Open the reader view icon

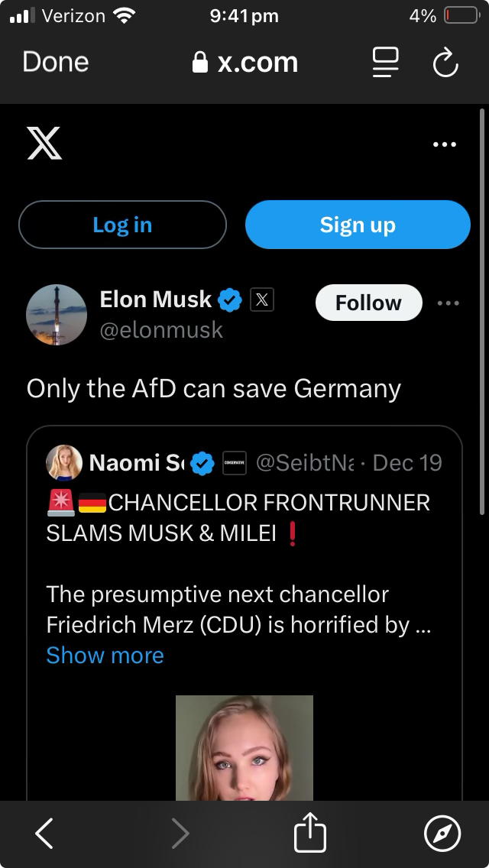tap(386, 63)
